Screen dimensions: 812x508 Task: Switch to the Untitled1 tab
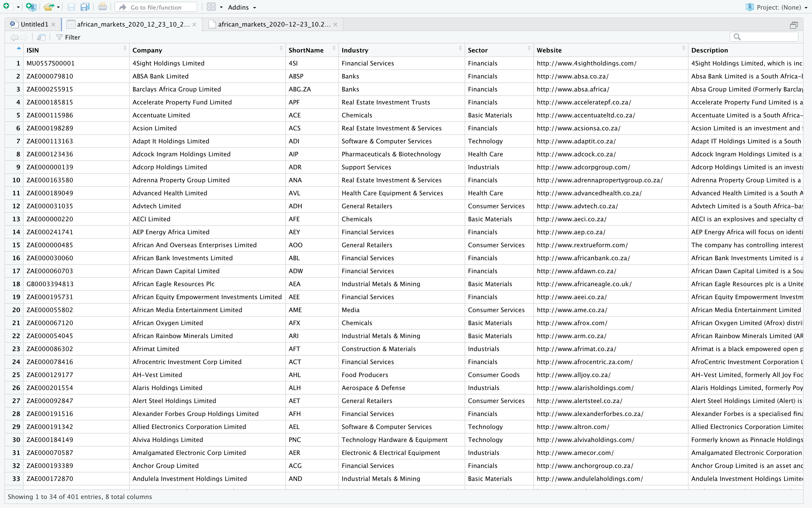click(x=34, y=24)
